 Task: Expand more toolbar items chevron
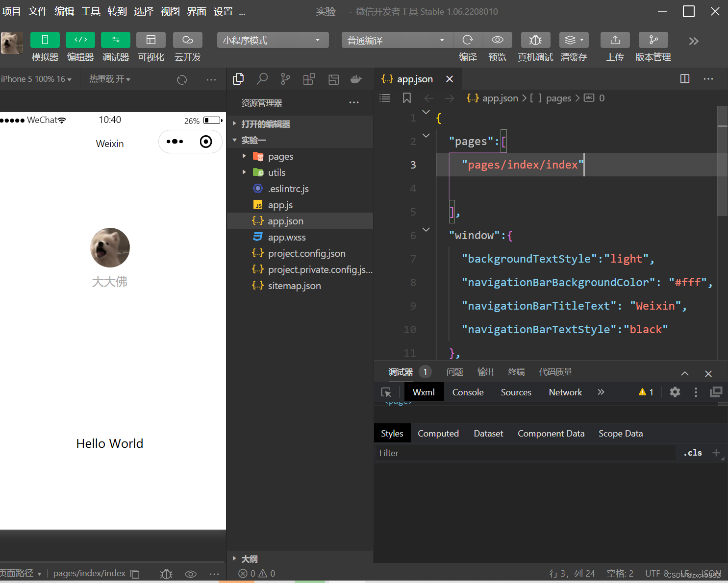[x=694, y=41]
